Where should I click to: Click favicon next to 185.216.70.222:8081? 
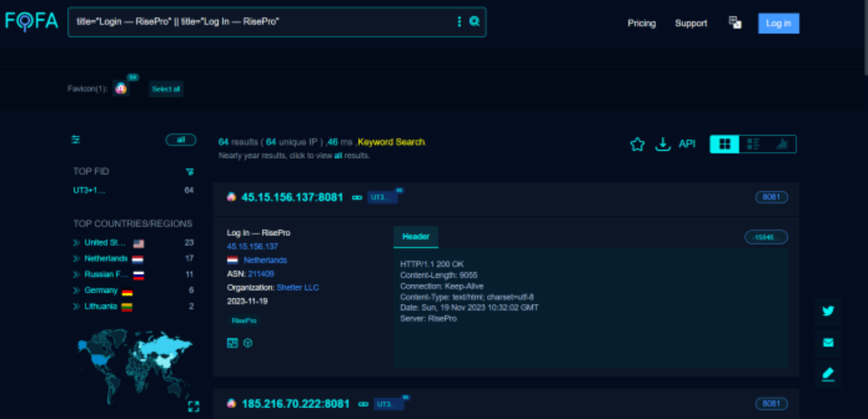click(231, 403)
